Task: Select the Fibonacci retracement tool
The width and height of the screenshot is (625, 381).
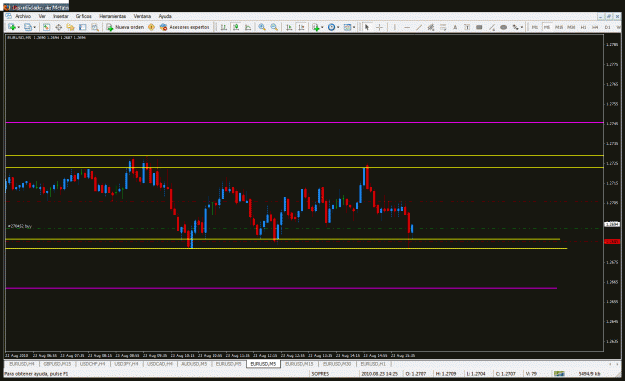Action: [x=443, y=27]
